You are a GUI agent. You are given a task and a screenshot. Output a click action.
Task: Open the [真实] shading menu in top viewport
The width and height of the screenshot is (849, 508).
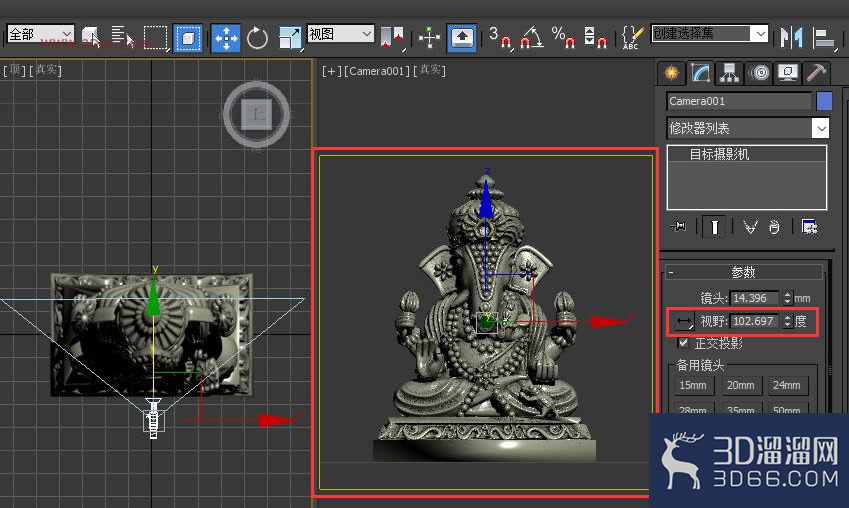(45, 70)
